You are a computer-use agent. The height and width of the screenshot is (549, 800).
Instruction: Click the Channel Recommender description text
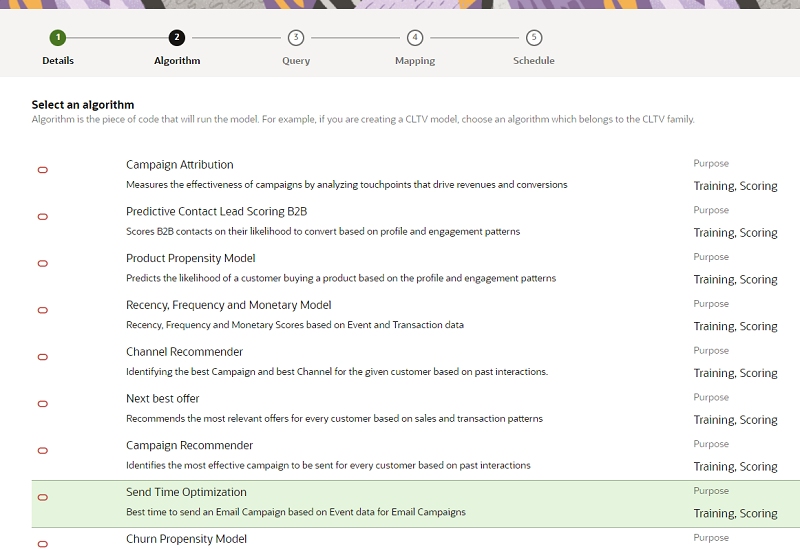tap(336, 372)
